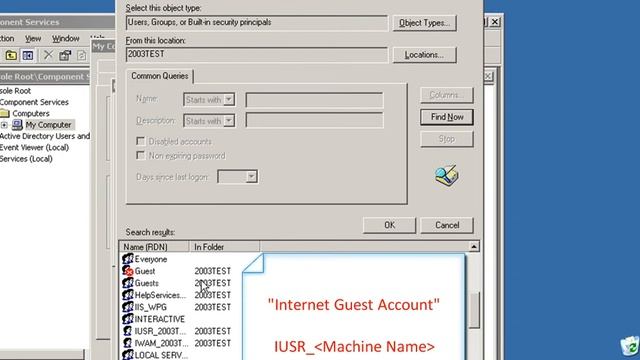Open the Recycle Bin on the desktop

pos(630,347)
